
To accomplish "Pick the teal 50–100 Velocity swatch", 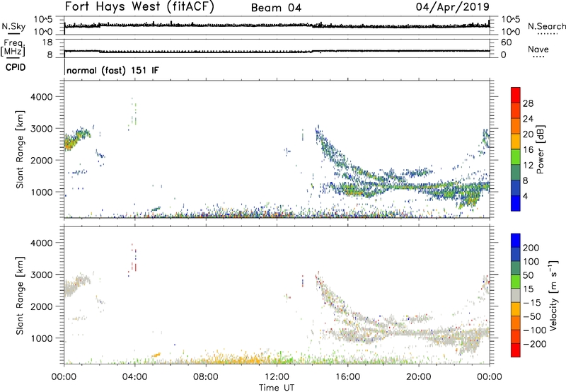I will coord(516,268).
